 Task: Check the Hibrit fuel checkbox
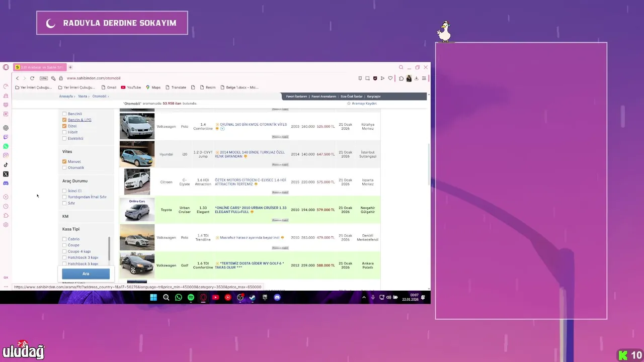64,132
